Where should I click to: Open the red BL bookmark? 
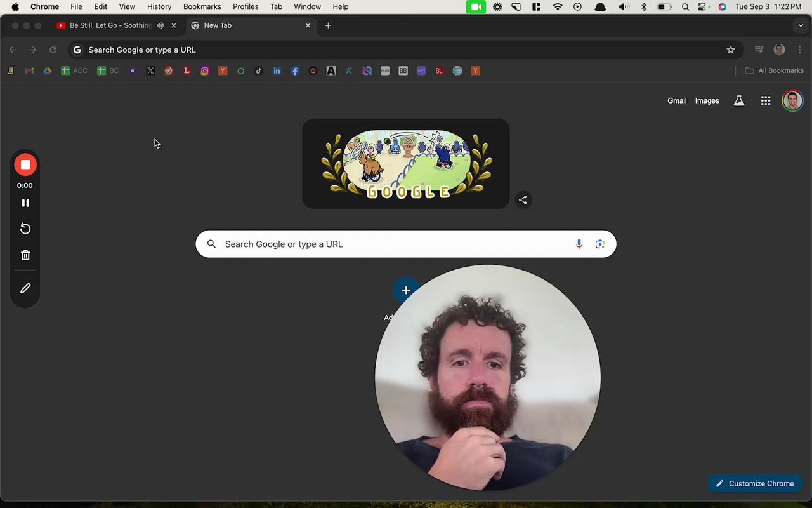tap(439, 71)
